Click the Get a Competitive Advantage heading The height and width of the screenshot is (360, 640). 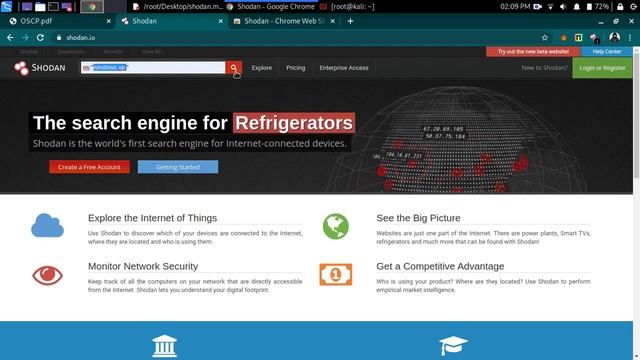coord(440,266)
